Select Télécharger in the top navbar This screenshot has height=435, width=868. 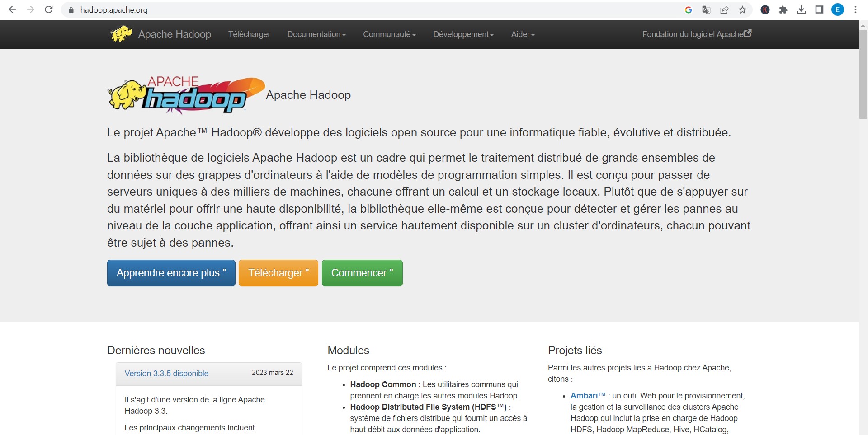[x=249, y=34]
